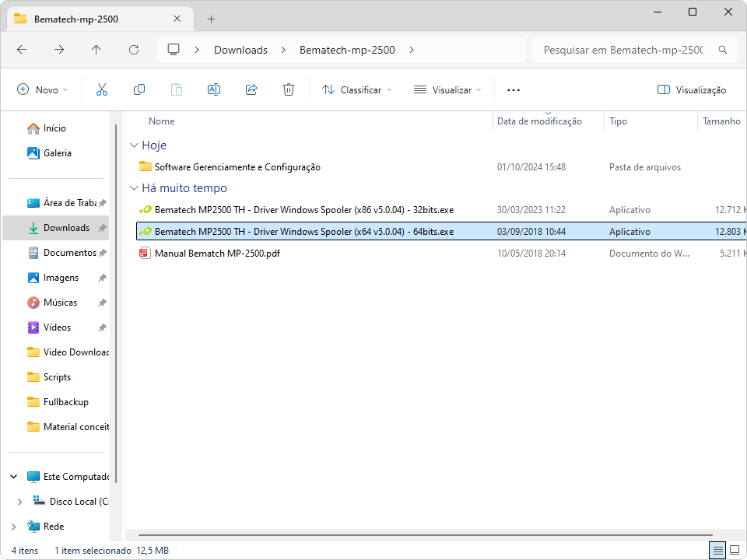Select Rede in navigation pane
The height and width of the screenshot is (560, 747).
pyautogui.click(x=46, y=527)
